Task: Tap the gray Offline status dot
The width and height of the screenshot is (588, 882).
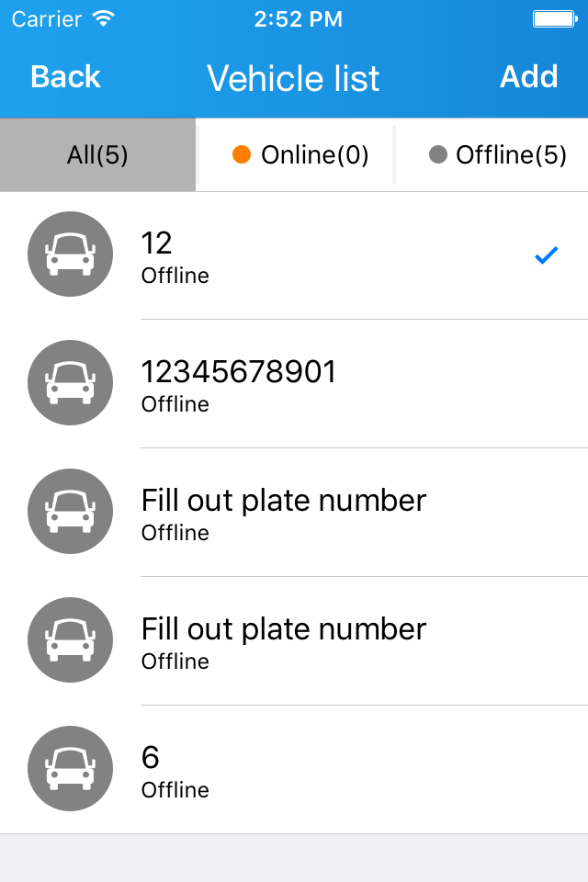Action: tap(438, 154)
